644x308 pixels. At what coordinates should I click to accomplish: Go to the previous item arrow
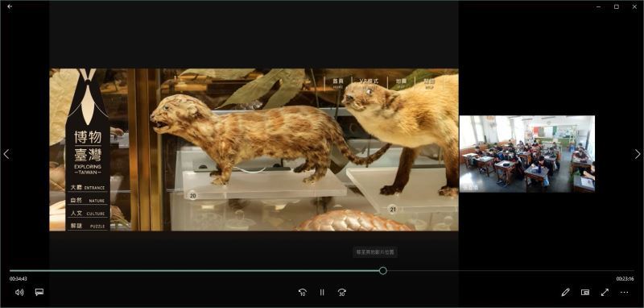6,154
